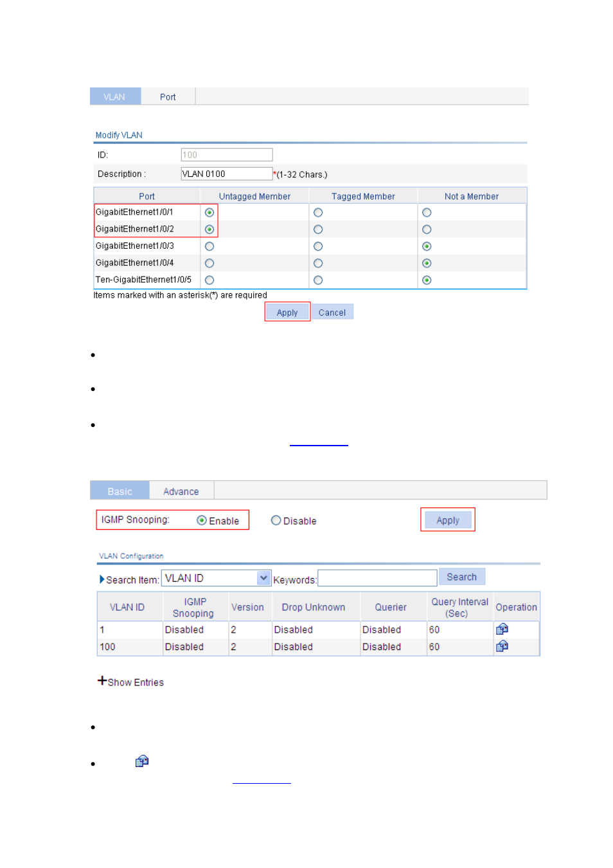Viewport: 613px width, 868px height.
Task: Click Apply next to IGMP Snooping
Action: (448, 520)
